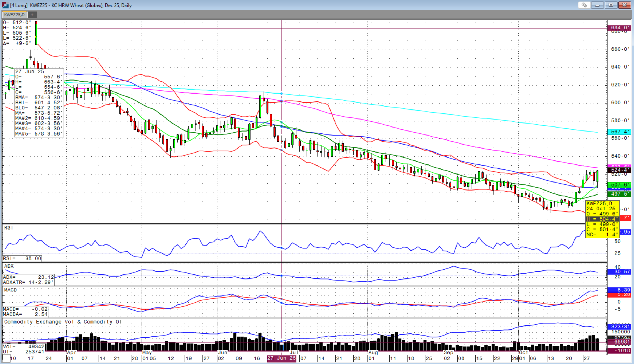634x364 pixels.
Task: Click the ADX study label
Action: tap(9, 266)
